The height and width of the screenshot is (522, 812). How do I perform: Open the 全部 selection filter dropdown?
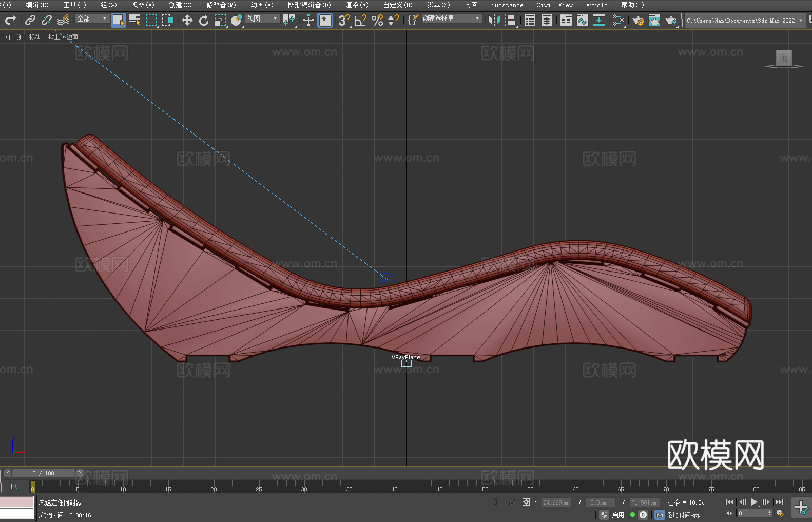click(x=92, y=18)
